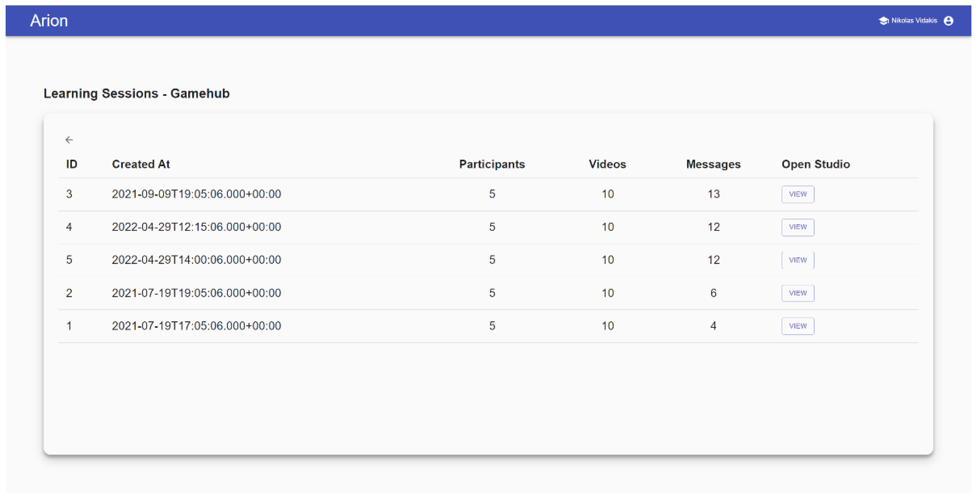Click the Learning Sessions - Gamehub heading
The height and width of the screenshot is (500, 980).
[137, 93]
